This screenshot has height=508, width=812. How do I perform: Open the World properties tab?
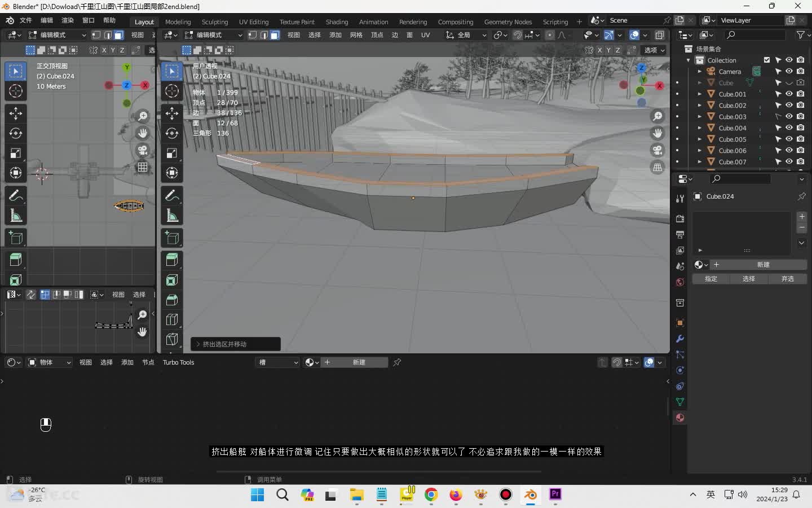[680, 282]
